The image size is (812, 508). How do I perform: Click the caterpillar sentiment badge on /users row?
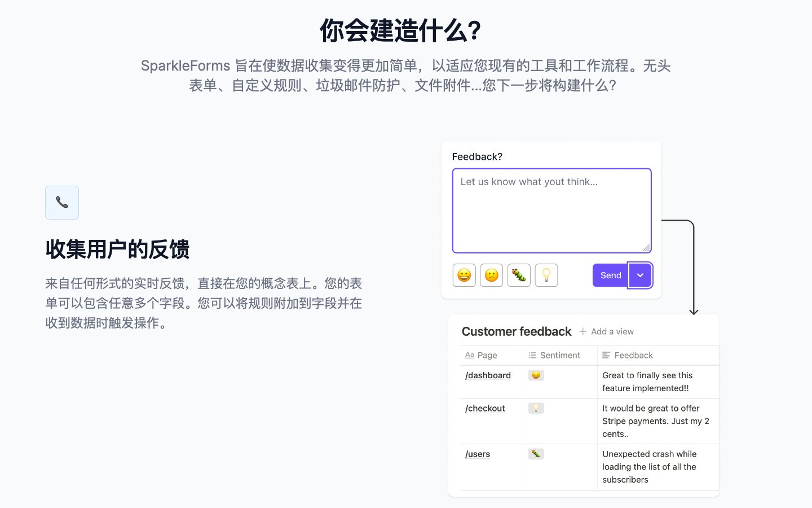click(536, 453)
